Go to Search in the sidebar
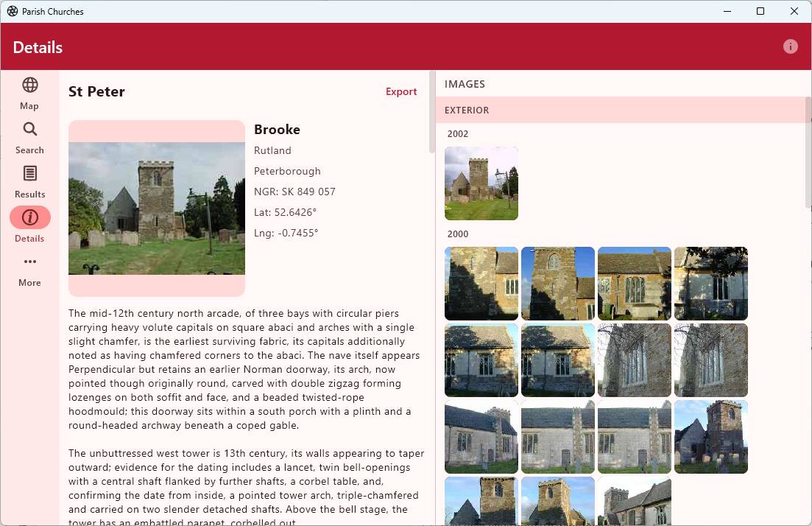The width and height of the screenshot is (812, 526). 29,138
